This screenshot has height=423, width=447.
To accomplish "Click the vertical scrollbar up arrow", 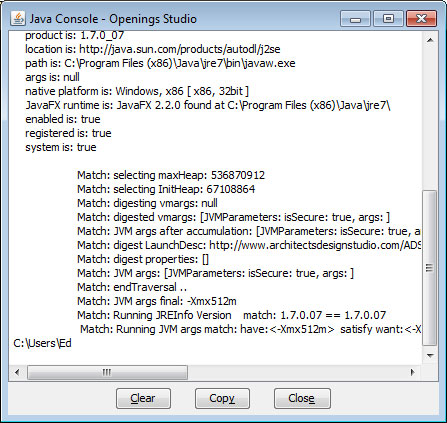I will [x=430, y=40].
